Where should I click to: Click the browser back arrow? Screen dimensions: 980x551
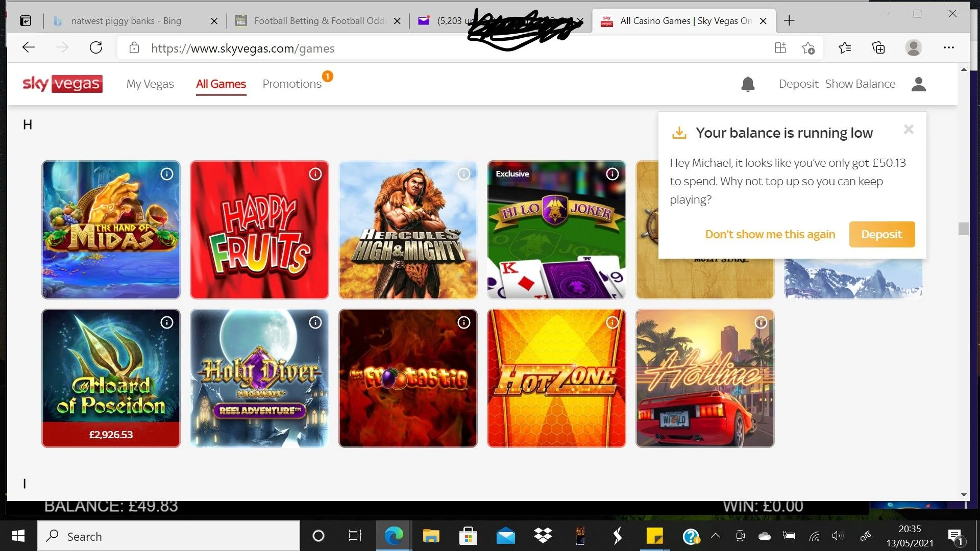click(x=29, y=48)
